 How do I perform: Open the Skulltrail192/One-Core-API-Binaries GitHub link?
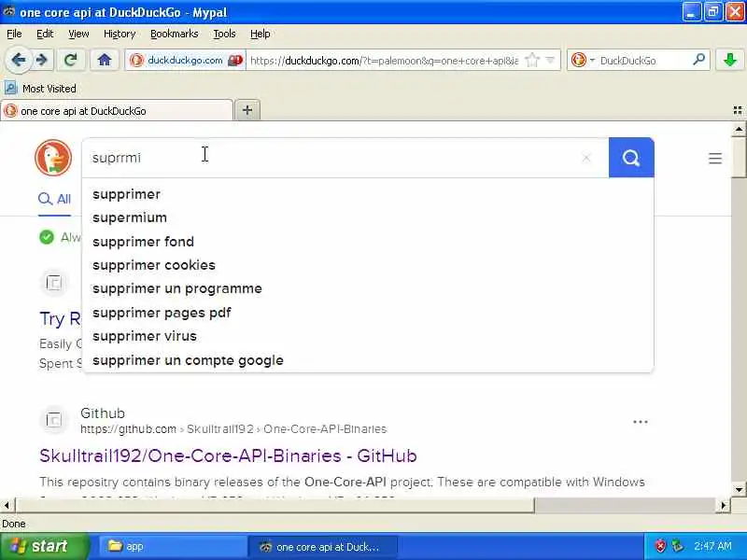[x=228, y=455]
